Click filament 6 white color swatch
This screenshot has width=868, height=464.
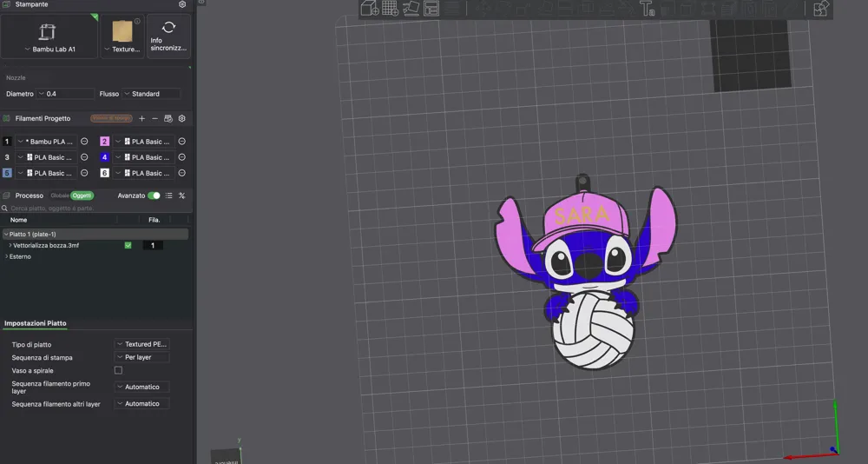[x=104, y=173]
